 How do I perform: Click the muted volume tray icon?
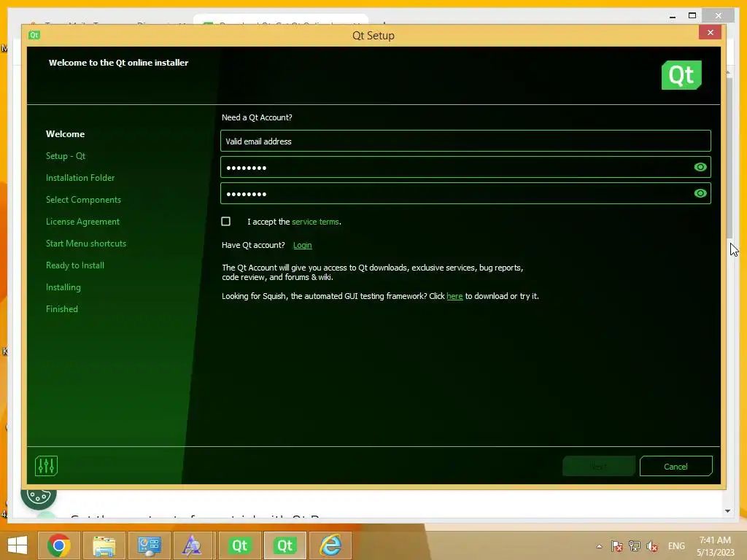652,545
